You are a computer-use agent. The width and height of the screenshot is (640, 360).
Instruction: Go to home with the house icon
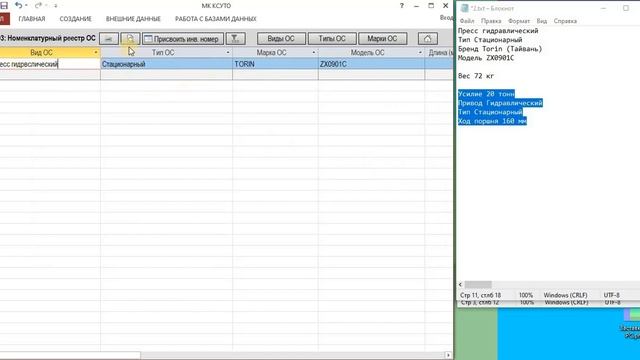tap(428, 39)
